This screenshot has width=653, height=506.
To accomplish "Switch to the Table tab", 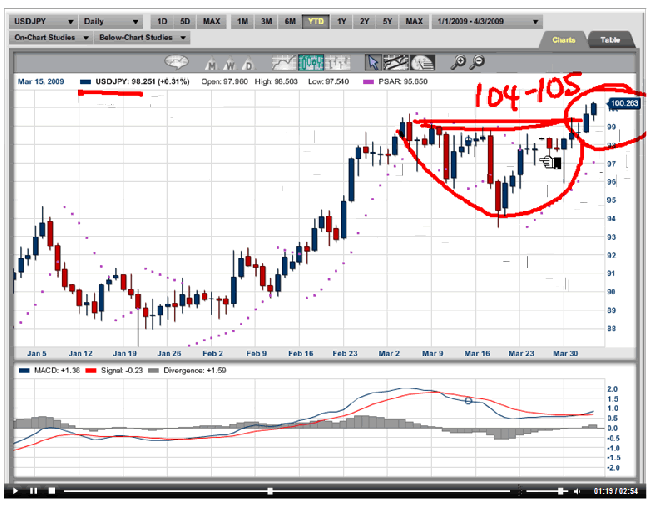I will (610, 40).
